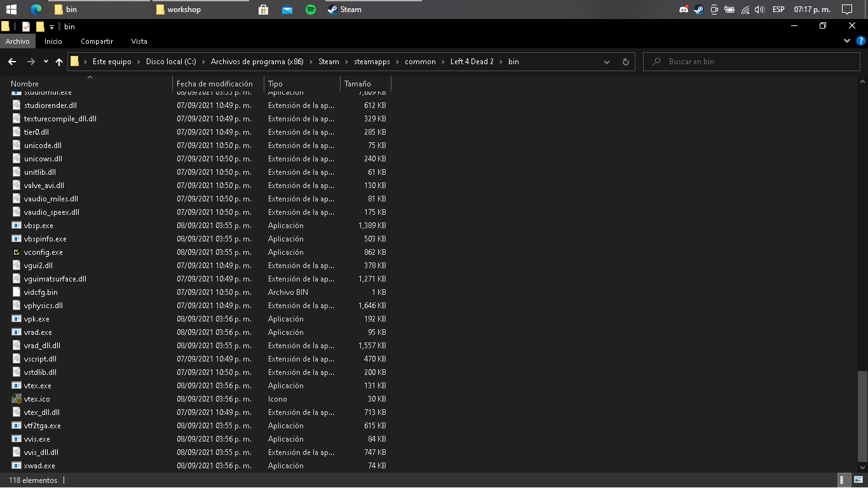Navigate to Left 4 Dead 2 breadcrumb
The height and width of the screenshot is (488, 868).
point(472,62)
